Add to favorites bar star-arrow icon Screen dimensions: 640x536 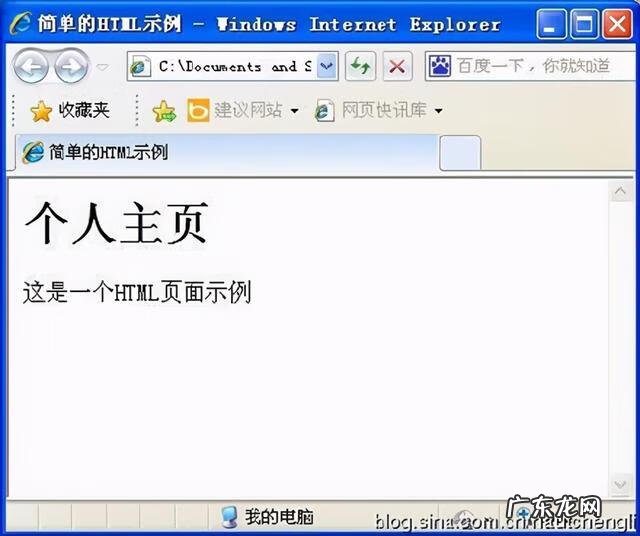tap(164, 111)
